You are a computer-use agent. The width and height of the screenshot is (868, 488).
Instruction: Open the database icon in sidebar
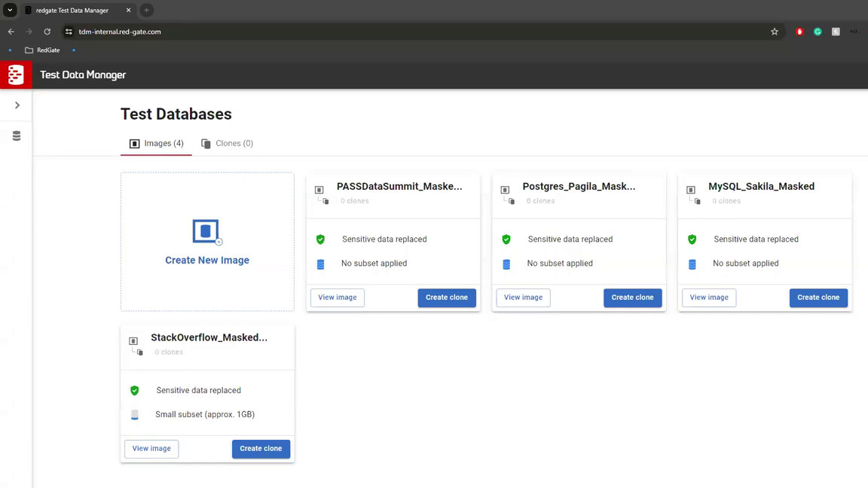coord(17,136)
